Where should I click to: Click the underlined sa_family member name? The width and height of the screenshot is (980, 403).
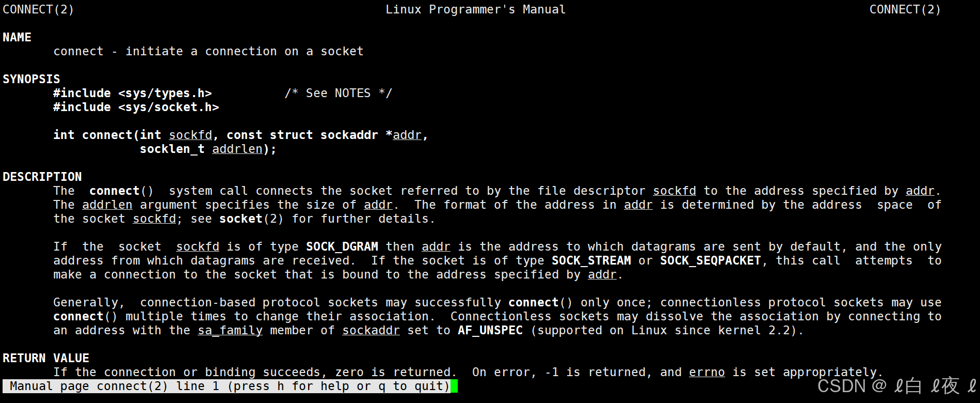coord(230,330)
